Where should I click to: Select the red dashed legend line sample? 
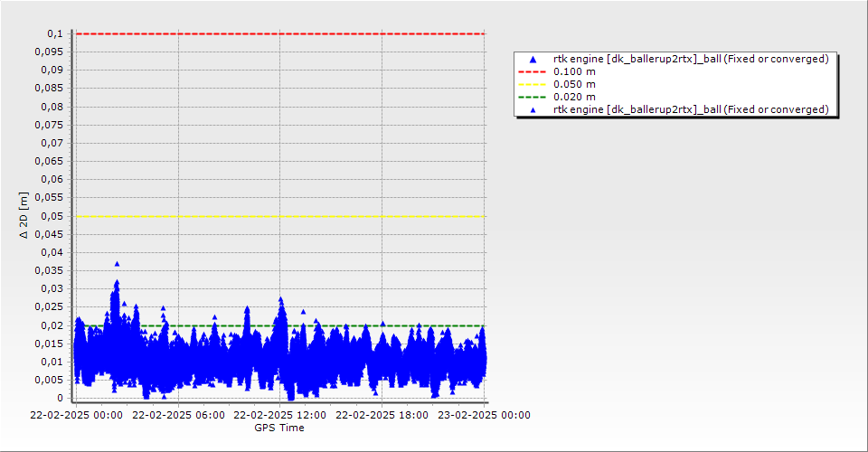(x=532, y=72)
